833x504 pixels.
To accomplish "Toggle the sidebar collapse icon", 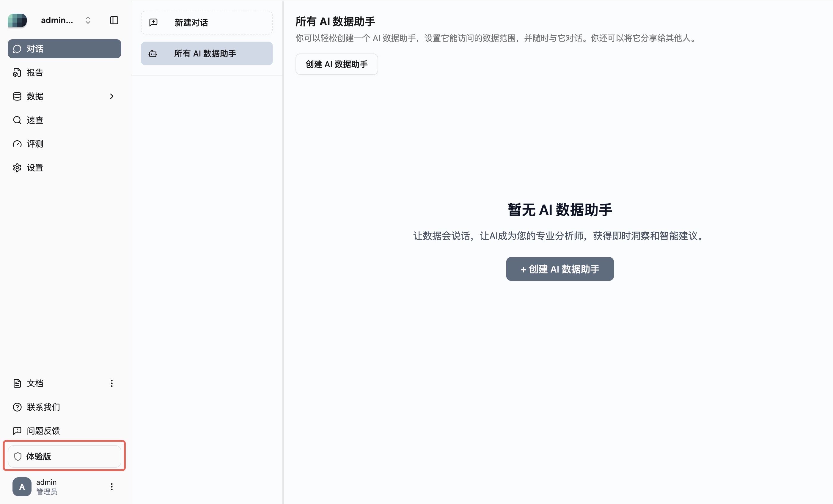I will 114,20.
